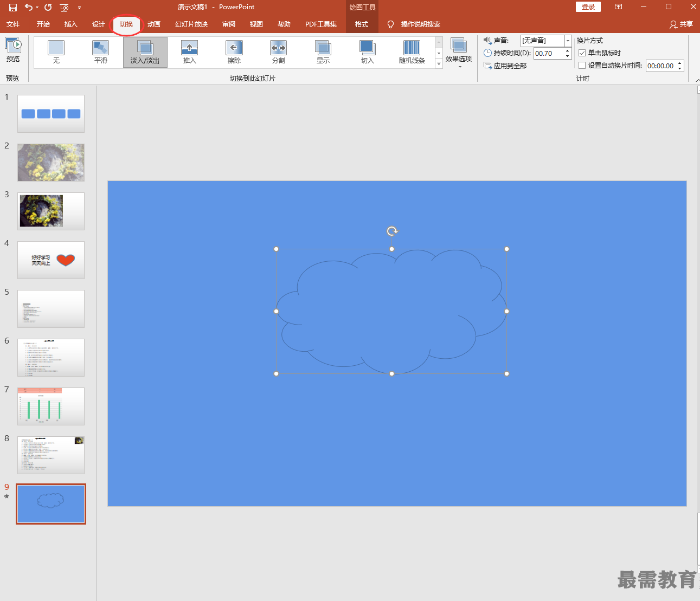Click the bottom-right resize handle of the cloud

pos(507,374)
